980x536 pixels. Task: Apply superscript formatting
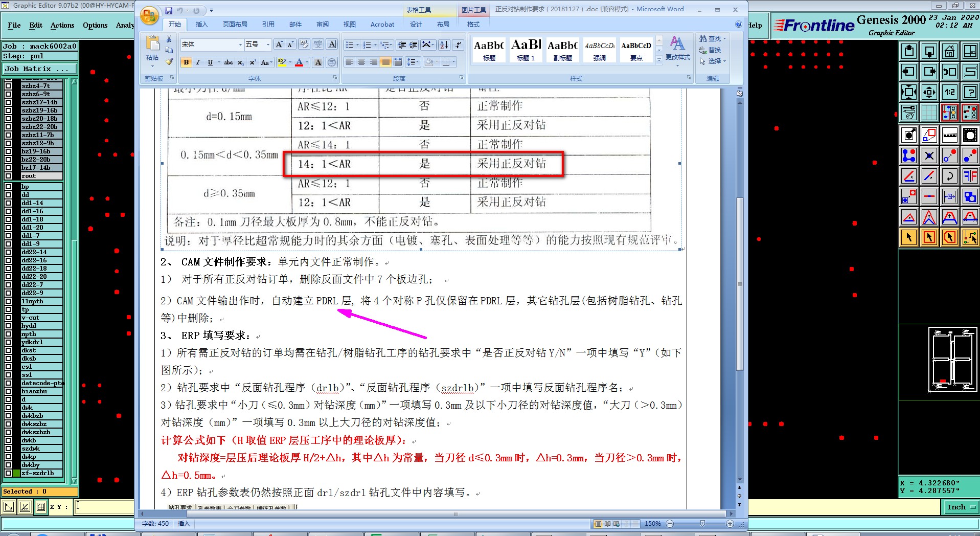pyautogui.click(x=253, y=62)
